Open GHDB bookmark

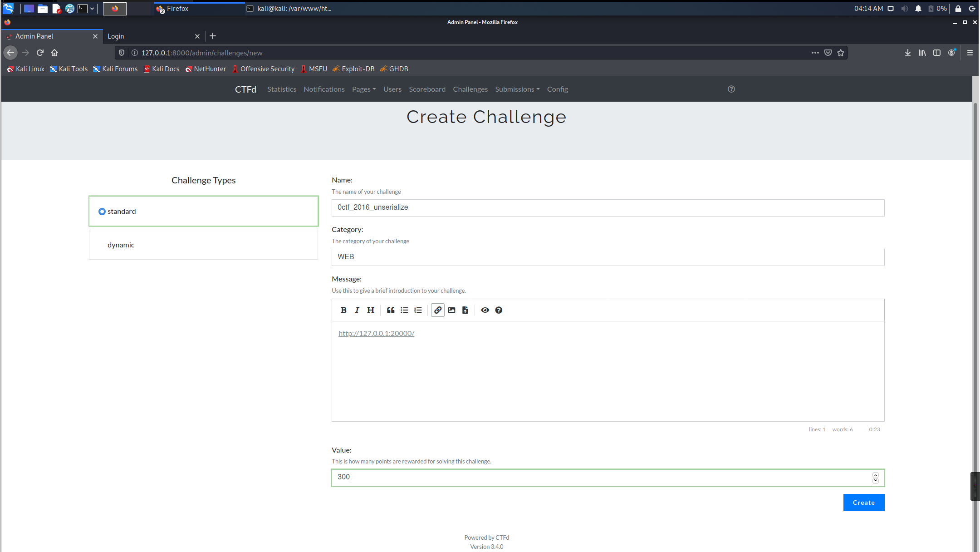pos(394,69)
